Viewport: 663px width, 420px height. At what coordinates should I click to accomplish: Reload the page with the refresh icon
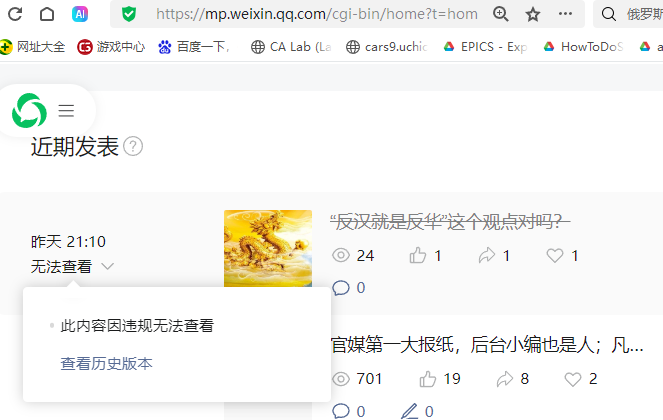tap(15, 14)
